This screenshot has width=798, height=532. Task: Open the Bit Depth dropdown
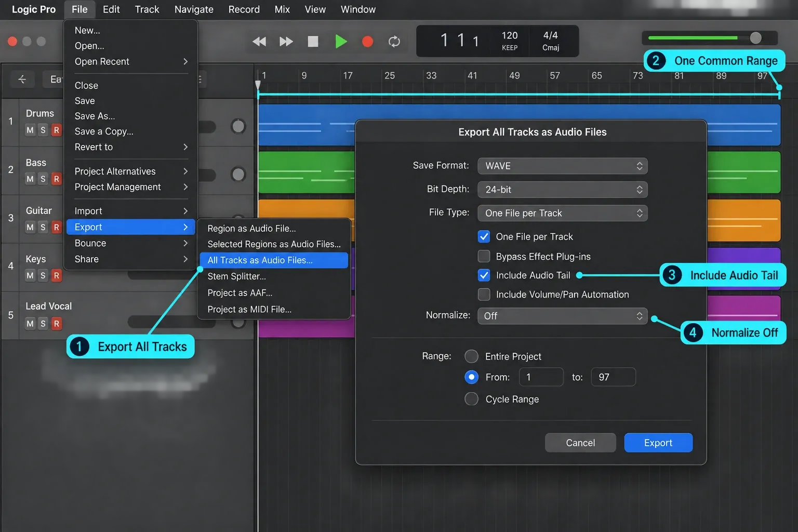tap(563, 190)
